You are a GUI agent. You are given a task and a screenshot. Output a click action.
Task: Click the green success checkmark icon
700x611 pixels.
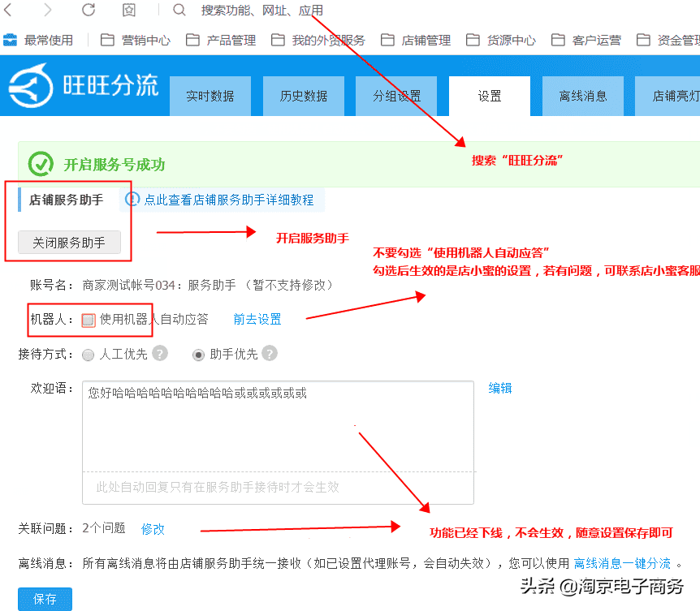[40, 164]
